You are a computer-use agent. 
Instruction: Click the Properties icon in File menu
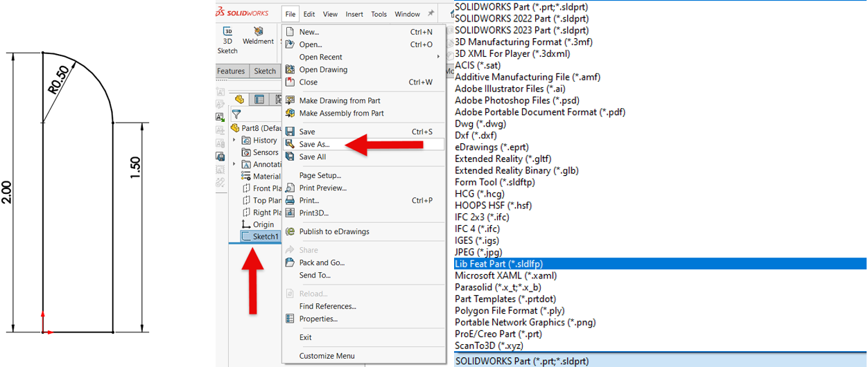coord(290,319)
